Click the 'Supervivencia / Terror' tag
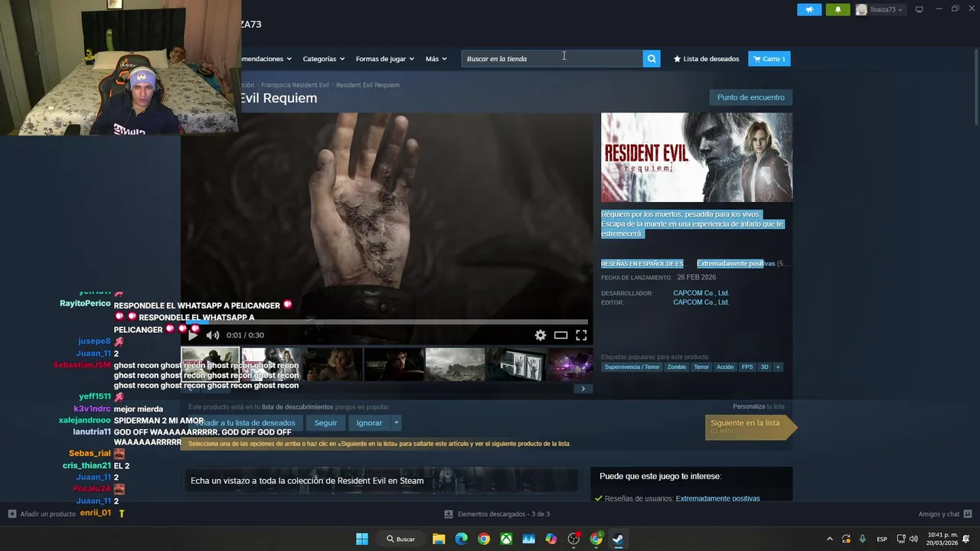Screen dimensions: 980x551 [x=632, y=367]
